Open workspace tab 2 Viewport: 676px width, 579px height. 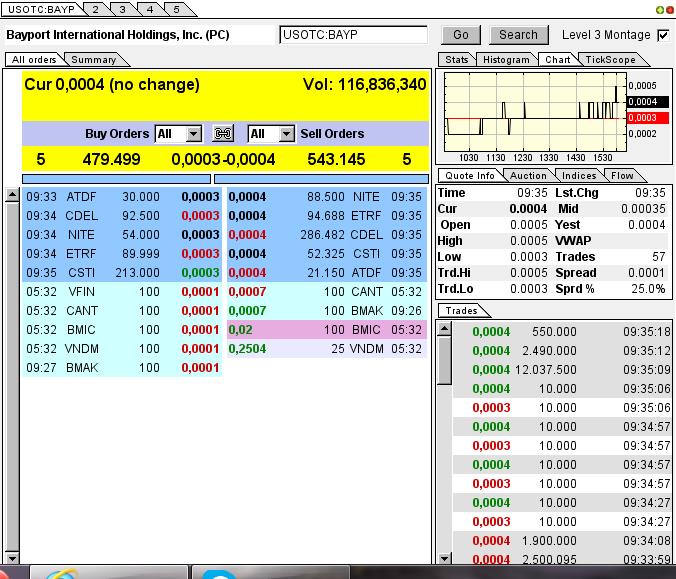coord(96,9)
